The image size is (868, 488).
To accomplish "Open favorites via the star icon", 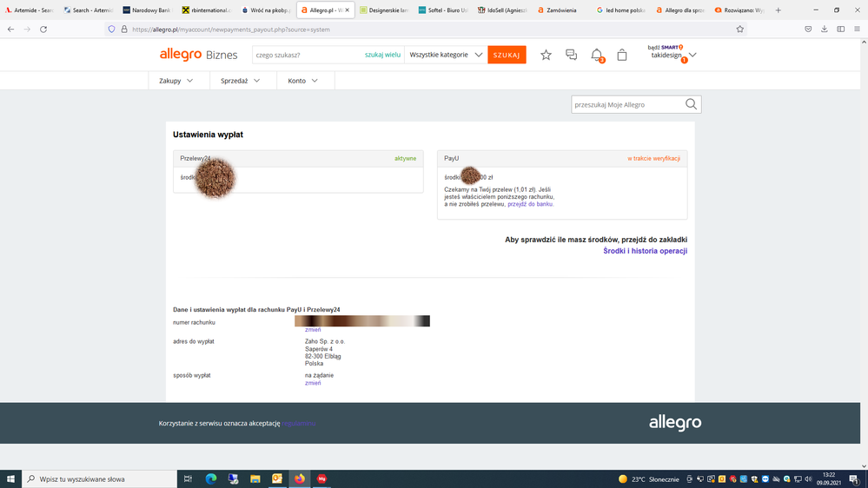I will 546,55.
